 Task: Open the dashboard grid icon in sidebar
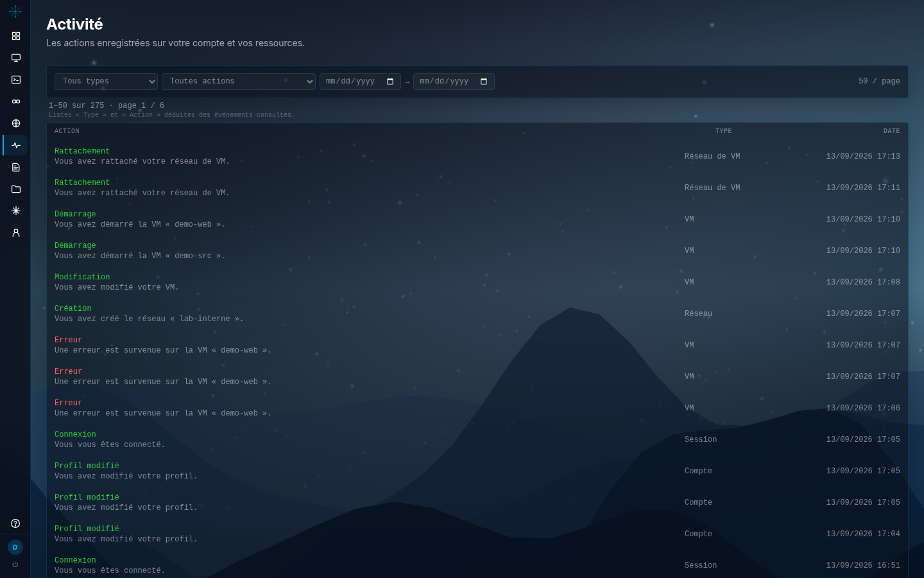tap(16, 36)
